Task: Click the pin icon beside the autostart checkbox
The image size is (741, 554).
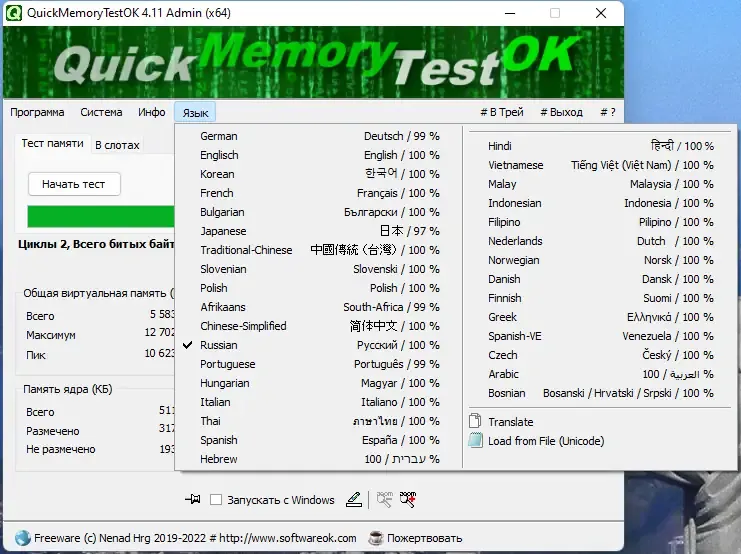Action: tap(193, 499)
